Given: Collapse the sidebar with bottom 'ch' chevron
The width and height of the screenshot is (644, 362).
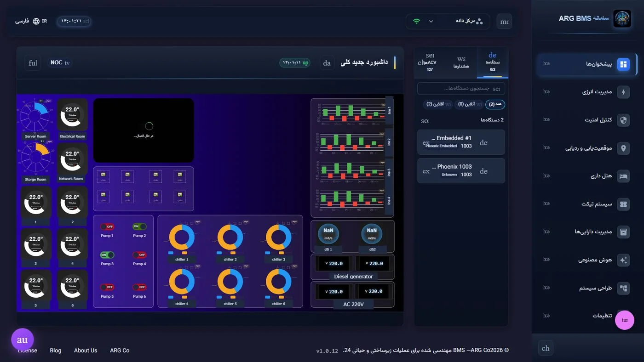Looking at the screenshot, I should [x=546, y=348].
